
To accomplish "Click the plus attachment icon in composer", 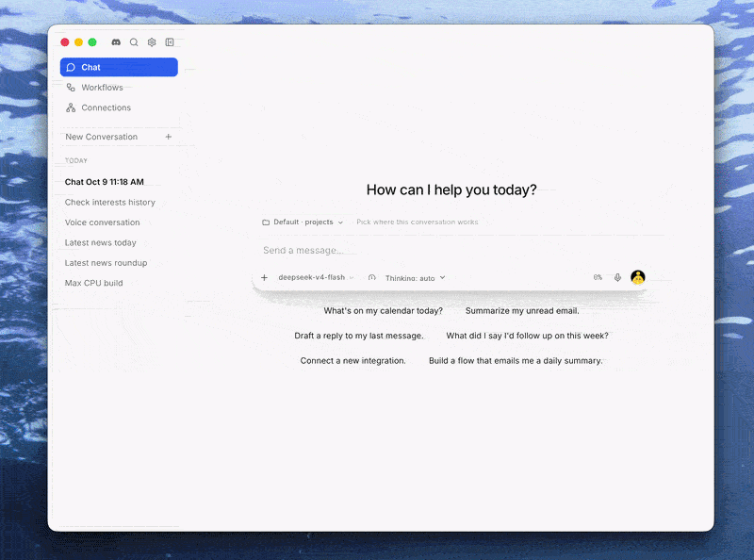I will pyautogui.click(x=264, y=277).
